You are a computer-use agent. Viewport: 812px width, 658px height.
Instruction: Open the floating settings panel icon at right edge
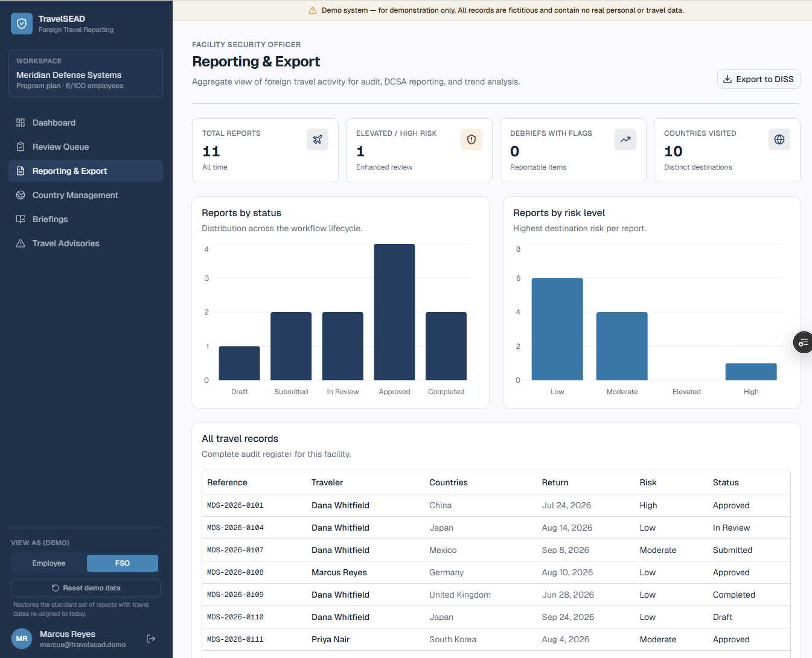click(803, 342)
